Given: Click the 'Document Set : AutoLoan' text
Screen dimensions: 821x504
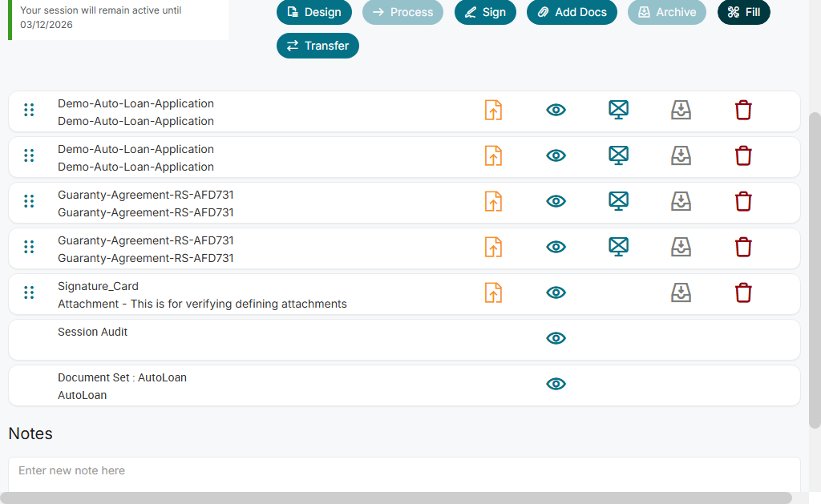Looking at the screenshot, I should point(122,377).
